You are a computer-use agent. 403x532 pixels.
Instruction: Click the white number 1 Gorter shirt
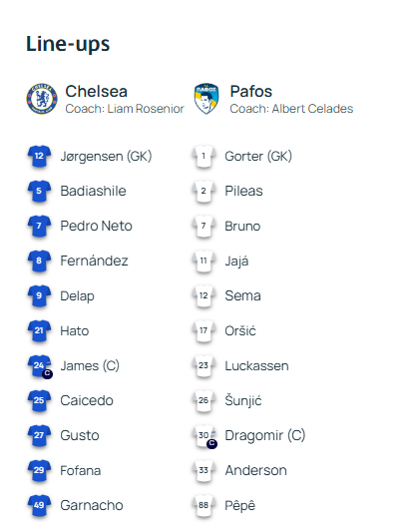tap(203, 157)
